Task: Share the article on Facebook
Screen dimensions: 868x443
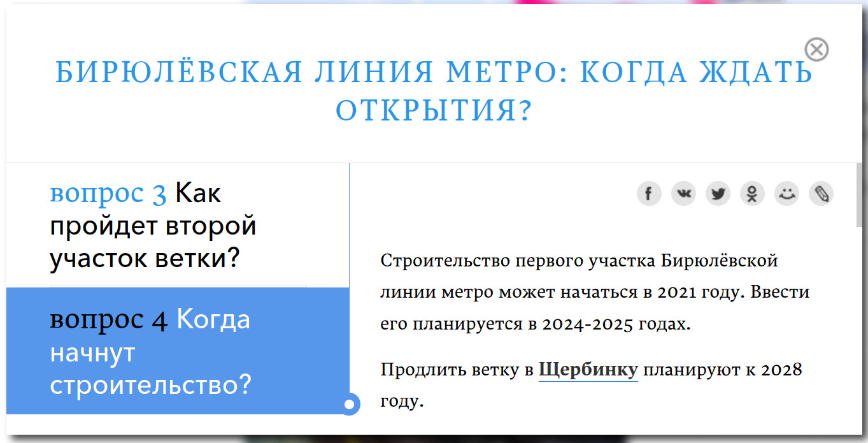Action: coord(649,193)
